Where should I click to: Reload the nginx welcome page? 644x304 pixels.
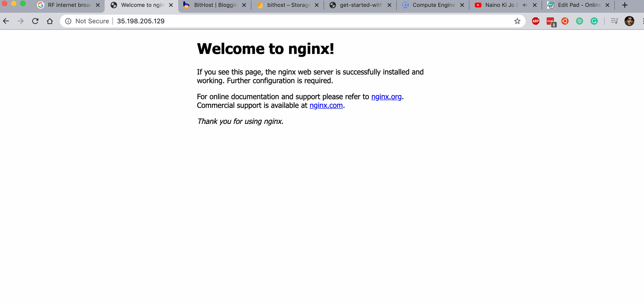tap(35, 21)
